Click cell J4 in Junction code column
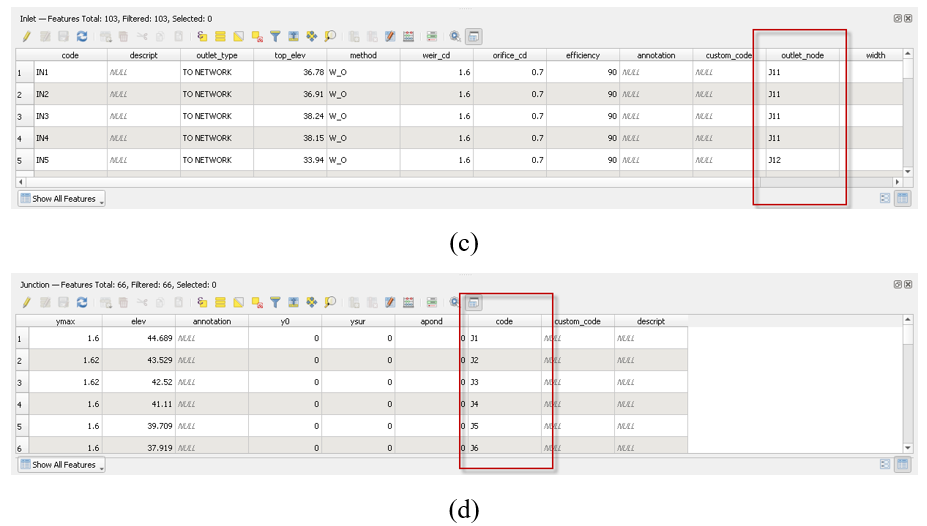 pos(505,405)
